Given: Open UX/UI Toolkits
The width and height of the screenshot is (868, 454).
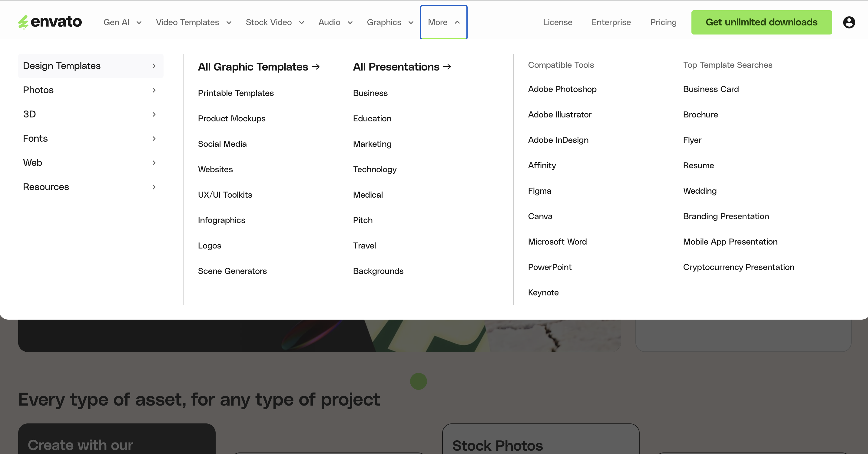Looking at the screenshot, I should [225, 195].
